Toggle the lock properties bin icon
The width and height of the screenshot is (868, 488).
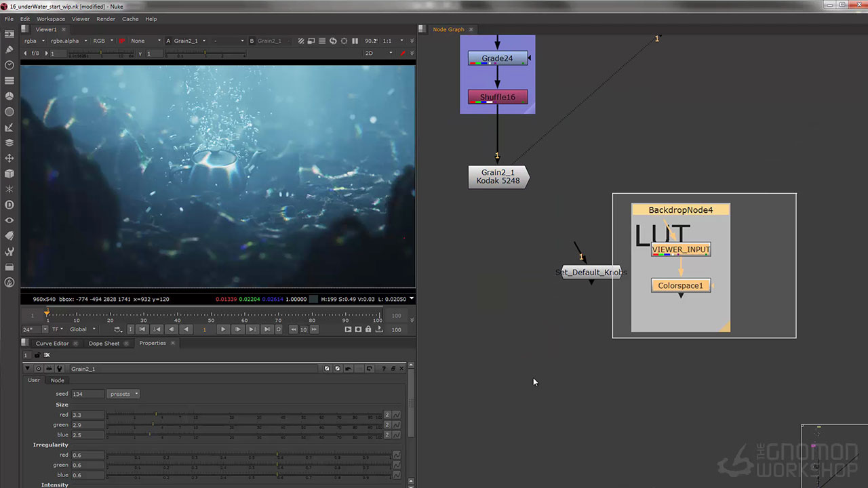click(x=37, y=354)
